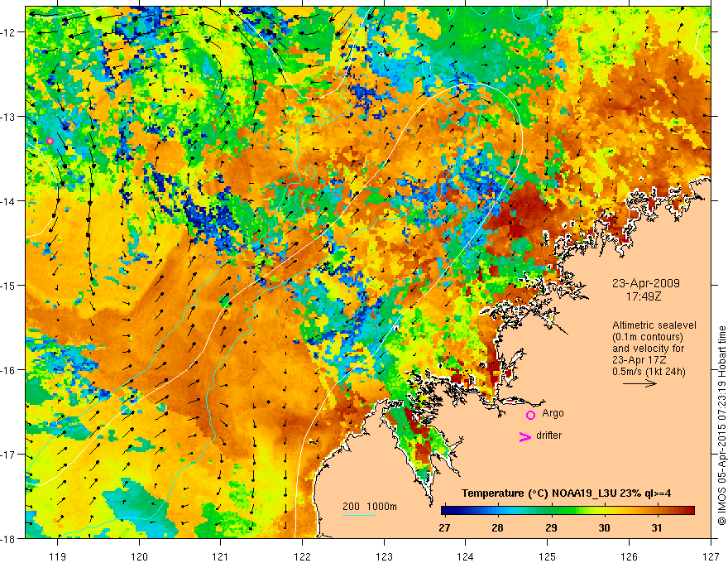Click the latitude label -17
This screenshot has width=728, height=563.
[x=9, y=455]
